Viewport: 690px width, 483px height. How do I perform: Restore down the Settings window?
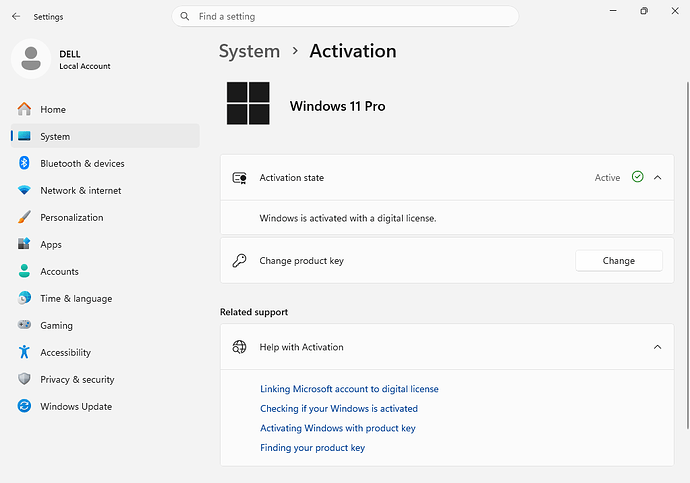click(x=644, y=11)
